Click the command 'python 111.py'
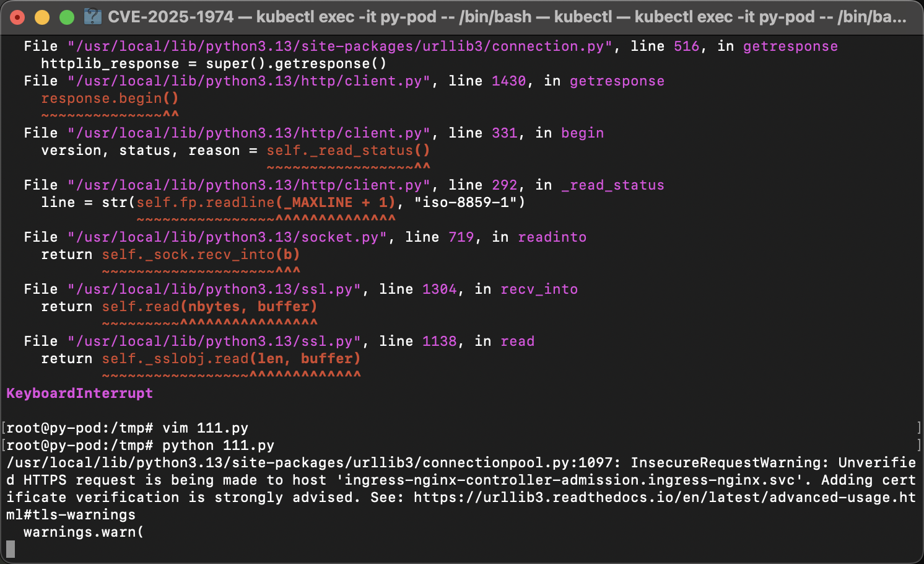 pos(218,445)
